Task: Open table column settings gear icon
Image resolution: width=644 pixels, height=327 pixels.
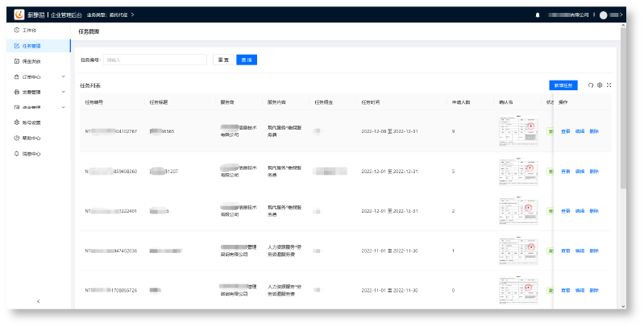Action: [600, 85]
